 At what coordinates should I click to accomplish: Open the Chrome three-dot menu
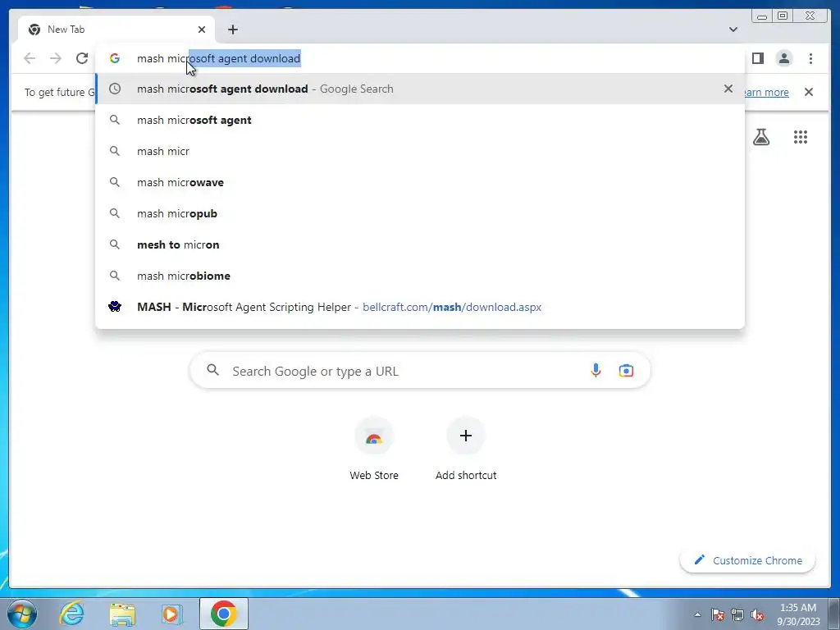point(810,58)
